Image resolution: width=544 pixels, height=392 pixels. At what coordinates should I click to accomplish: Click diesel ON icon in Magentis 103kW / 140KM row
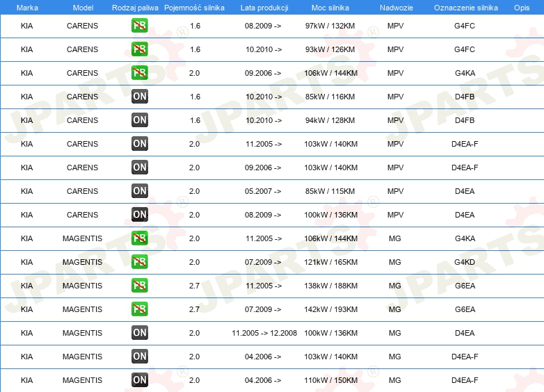coord(139,356)
